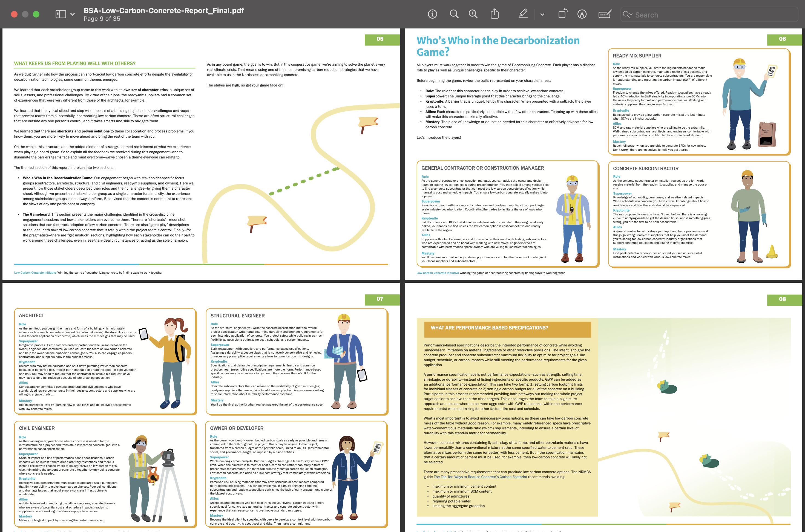805x532 pixels.
Task: Rotate the page with rotate icon
Action: click(x=562, y=14)
